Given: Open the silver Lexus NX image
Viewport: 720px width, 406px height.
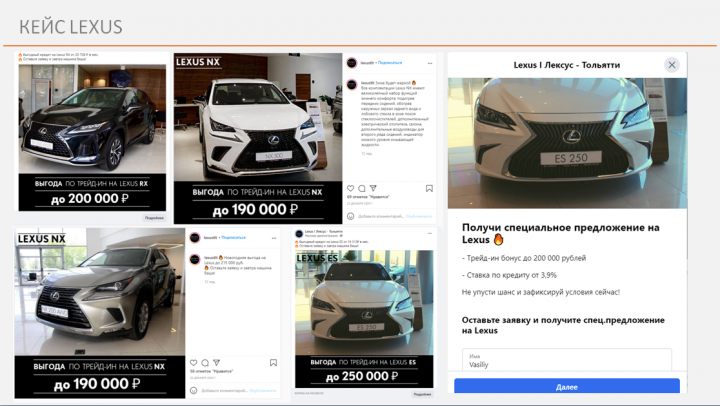Looking at the screenshot, I should (100, 292).
